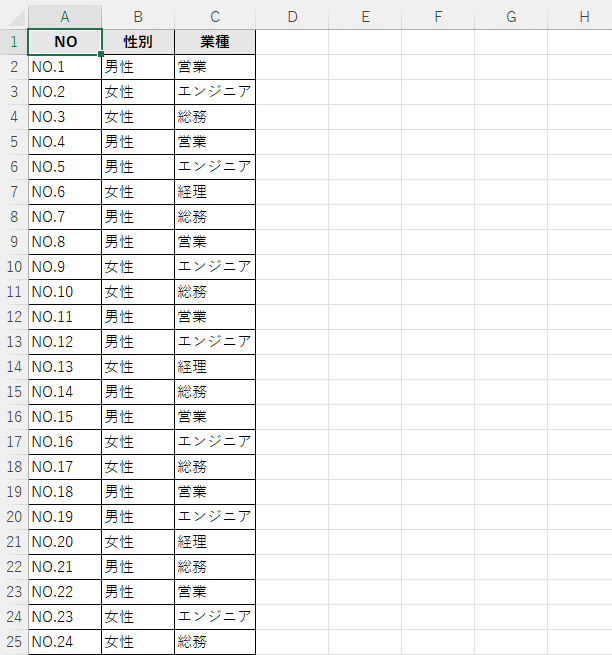
Task: Select row 1 header
Action: coord(14,42)
